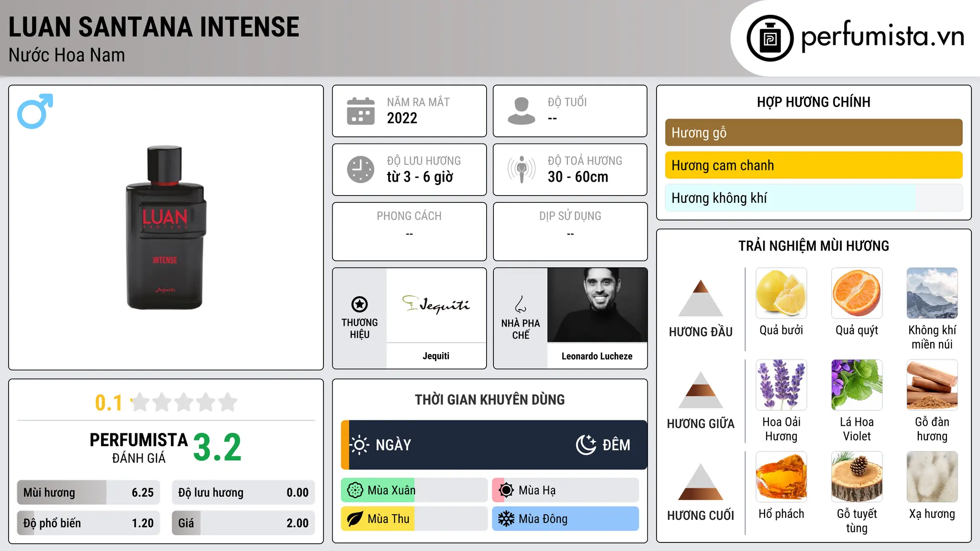Click the calendar icon beside Năm ra mắt
Viewport: 980px width, 551px height.
(x=361, y=111)
